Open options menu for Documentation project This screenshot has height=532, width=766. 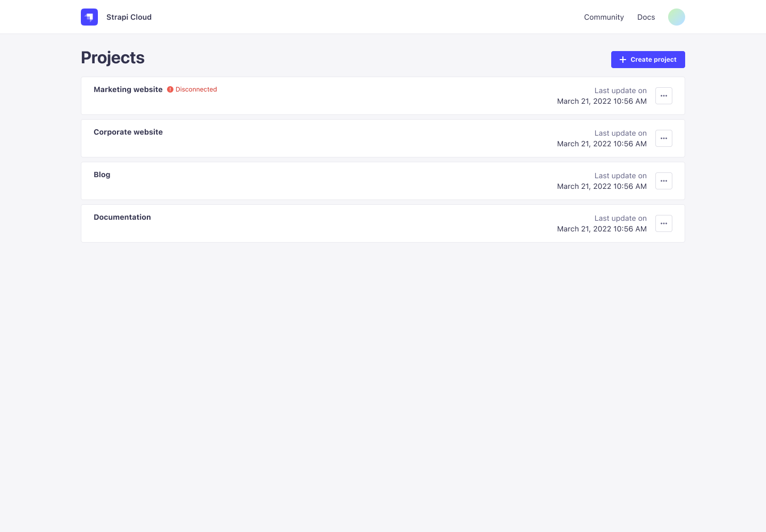coord(663,223)
